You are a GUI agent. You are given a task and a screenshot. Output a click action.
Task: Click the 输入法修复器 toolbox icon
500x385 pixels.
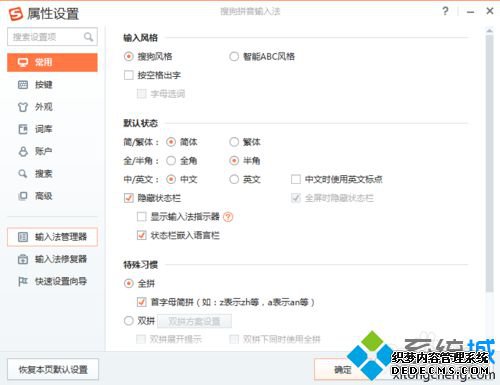pos(23,259)
